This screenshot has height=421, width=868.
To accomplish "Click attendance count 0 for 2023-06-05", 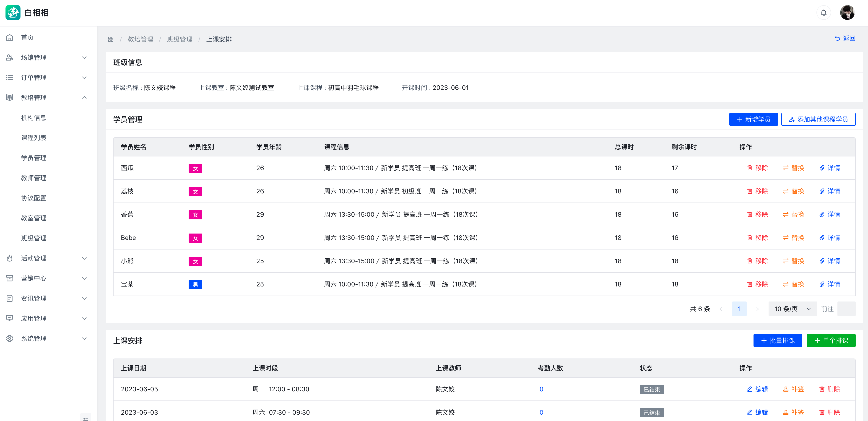I will pyautogui.click(x=541, y=389).
